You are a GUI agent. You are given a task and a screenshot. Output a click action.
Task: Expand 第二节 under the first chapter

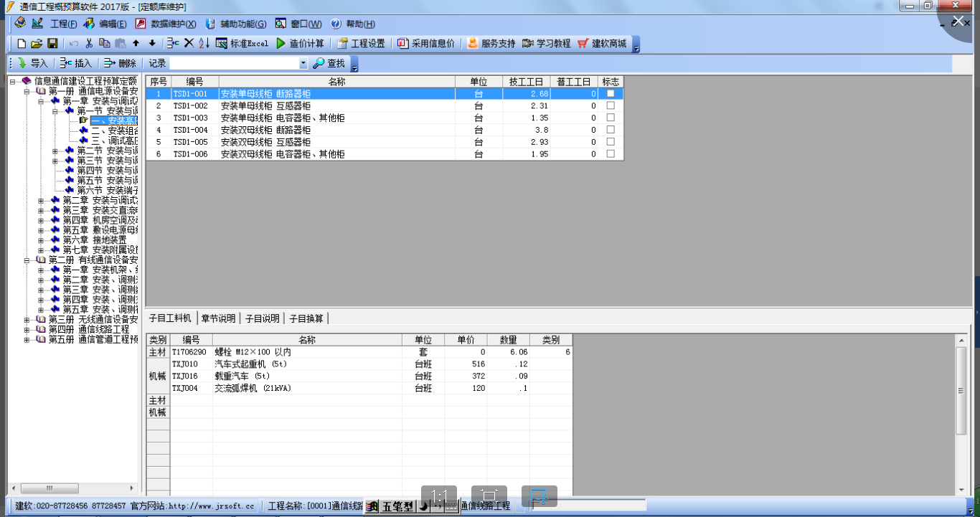(x=55, y=151)
